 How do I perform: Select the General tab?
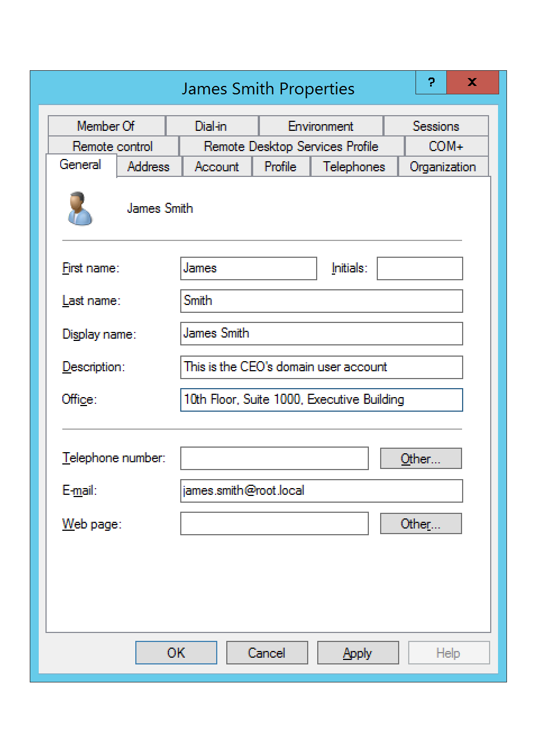click(x=81, y=165)
